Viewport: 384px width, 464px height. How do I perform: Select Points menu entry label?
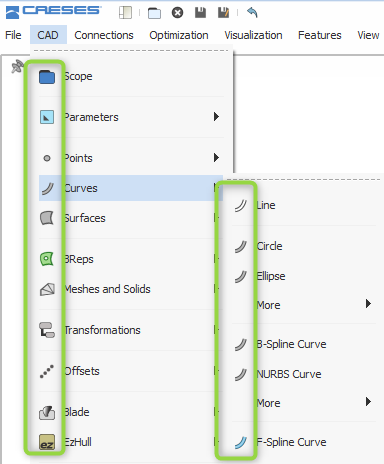click(78, 158)
